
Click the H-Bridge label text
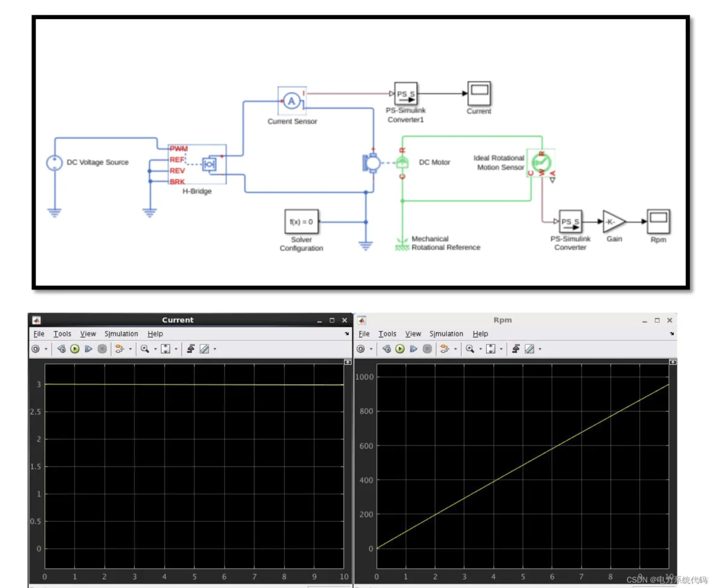197,191
